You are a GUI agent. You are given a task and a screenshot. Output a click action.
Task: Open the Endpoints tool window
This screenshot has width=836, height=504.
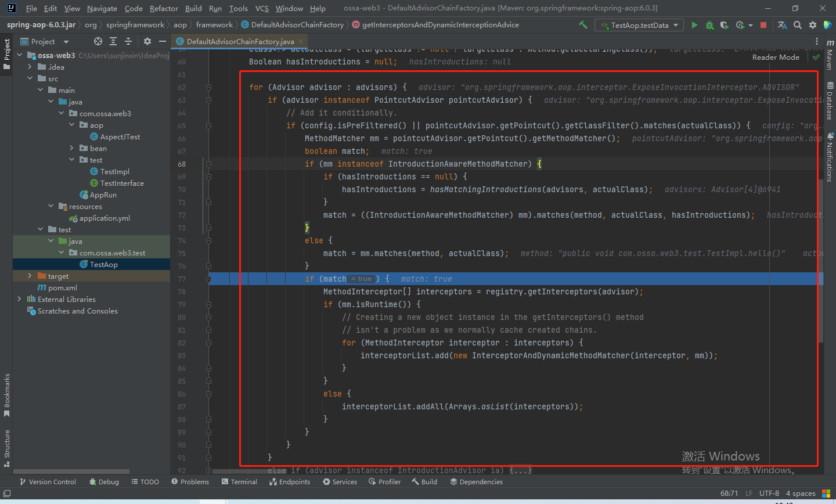pos(289,482)
